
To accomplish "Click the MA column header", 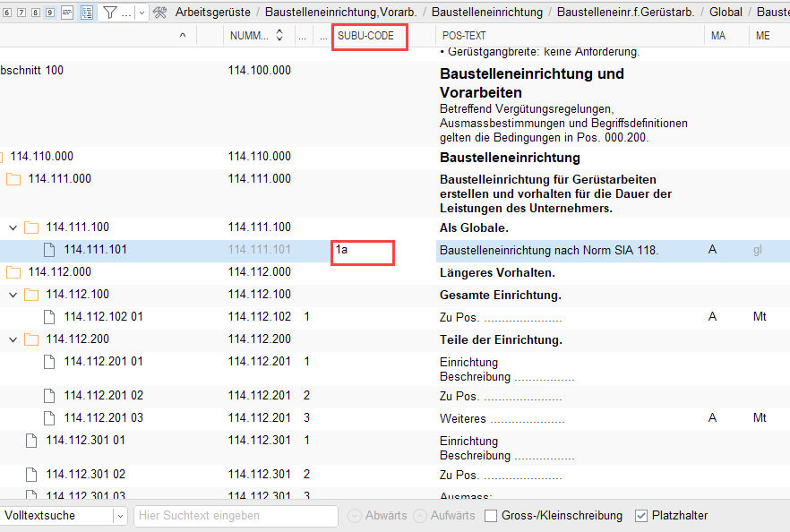I will tap(718, 36).
